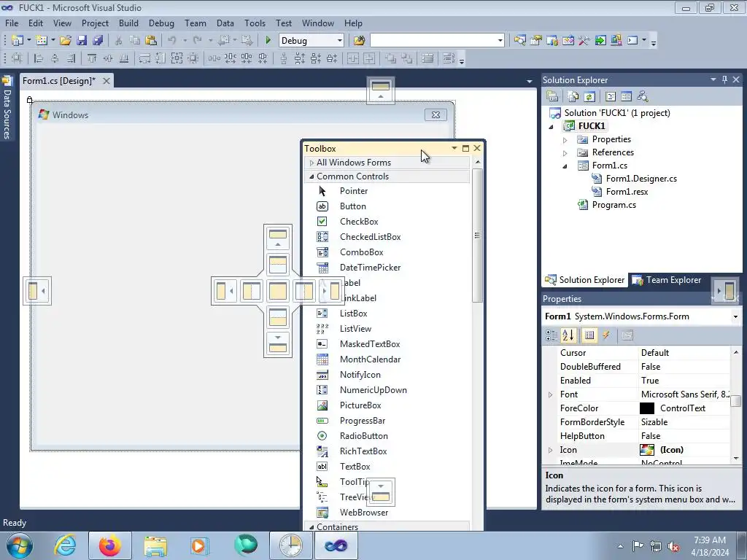Toggle auto-hide pin on Solution Explorer
Viewport: 747px width, 560px height.
[724, 79]
